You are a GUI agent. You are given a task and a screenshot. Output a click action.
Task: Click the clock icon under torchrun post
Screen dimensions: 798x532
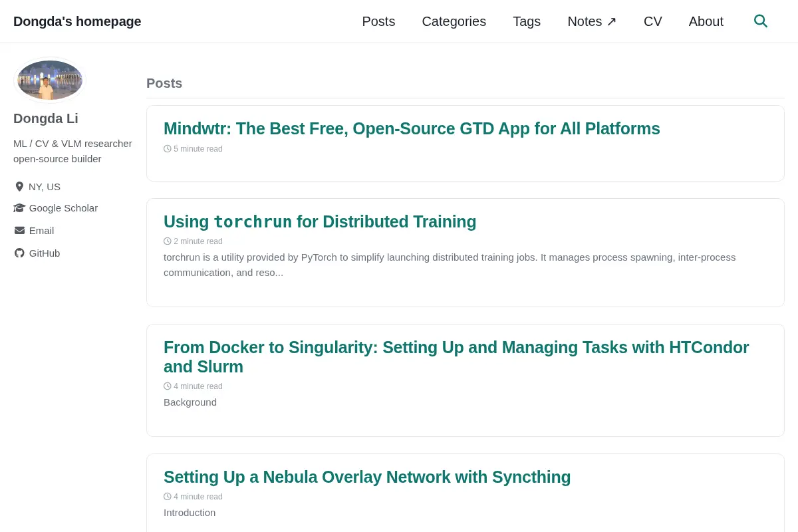point(168,241)
